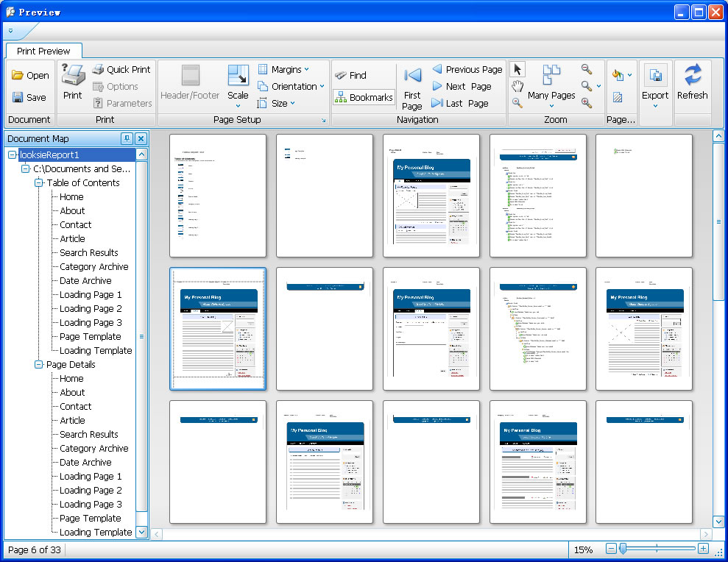Collapse the Page Details tree node
Screen dimensions: 728x562
(x=39, y=365)
